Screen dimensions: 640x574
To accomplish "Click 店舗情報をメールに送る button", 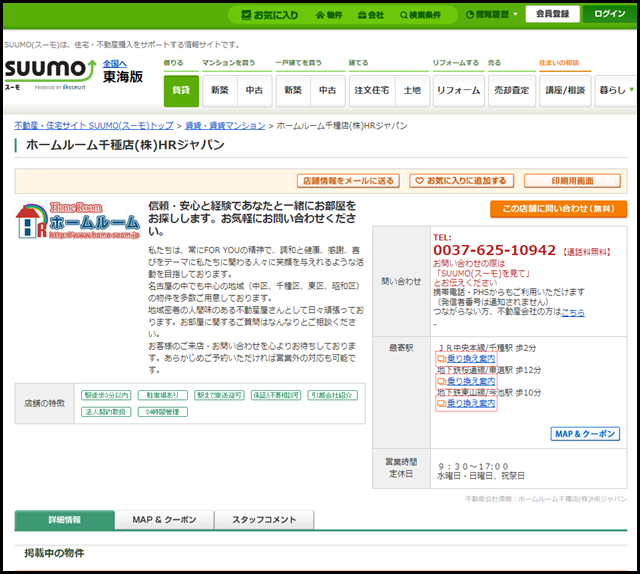I will pyautogui.click(x=348, y=181).
